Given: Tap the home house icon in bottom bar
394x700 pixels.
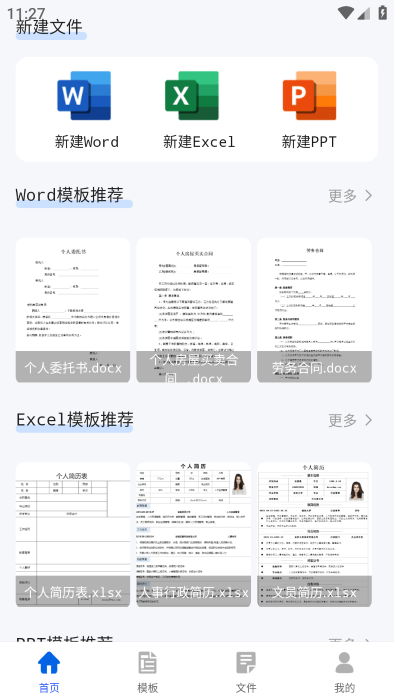Looking at the screenshot, I should coord(49,662).
